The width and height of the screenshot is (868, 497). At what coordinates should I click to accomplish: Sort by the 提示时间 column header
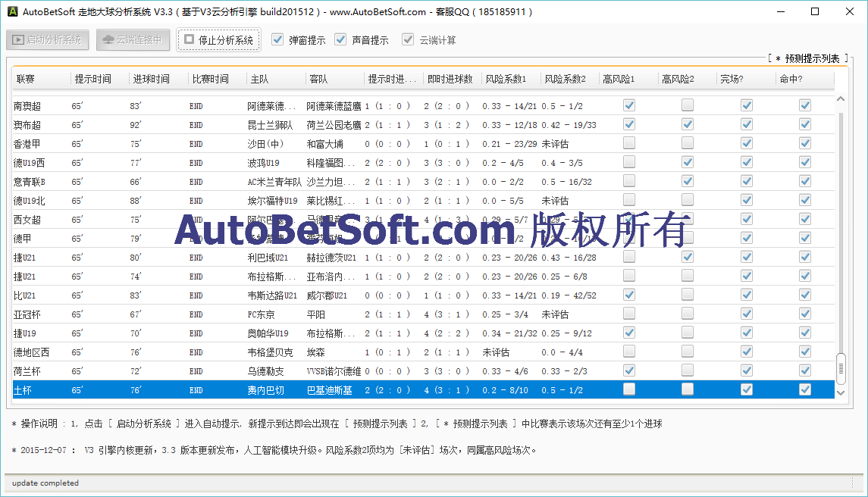click(100, 79)
